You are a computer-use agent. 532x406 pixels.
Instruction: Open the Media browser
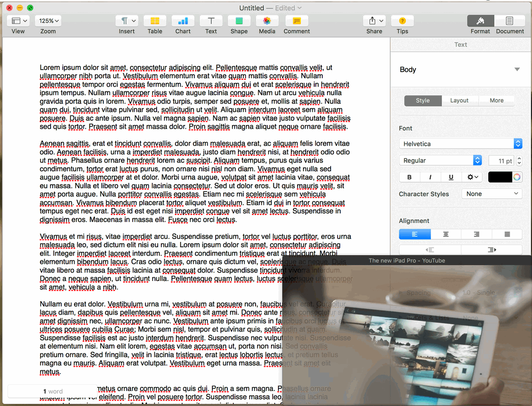point(267,21)
